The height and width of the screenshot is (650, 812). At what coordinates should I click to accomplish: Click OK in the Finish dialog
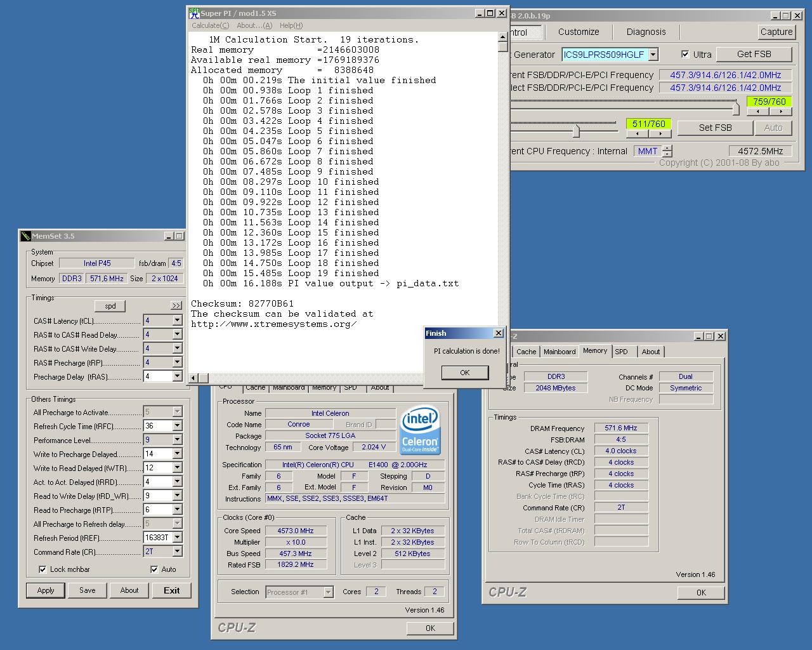click(x=465, y=373)
